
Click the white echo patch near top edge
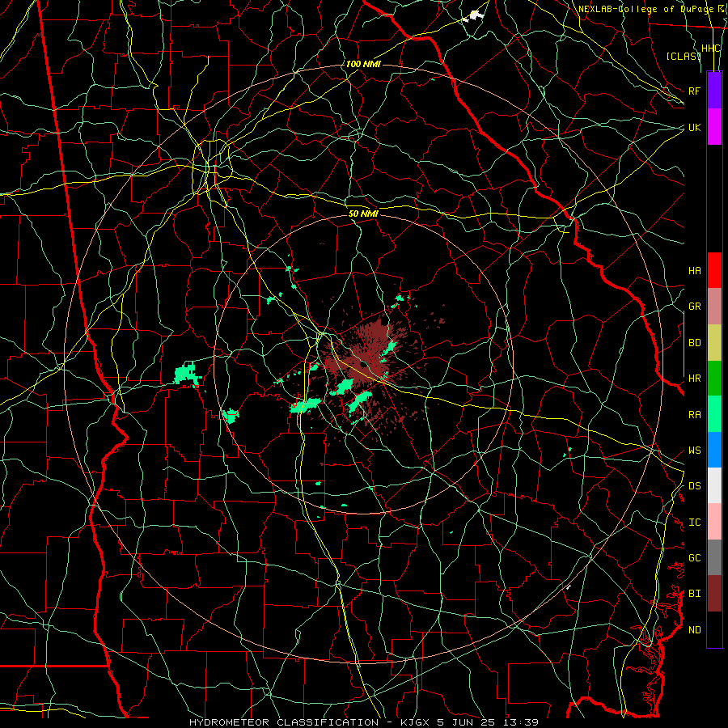pos(474,16)
